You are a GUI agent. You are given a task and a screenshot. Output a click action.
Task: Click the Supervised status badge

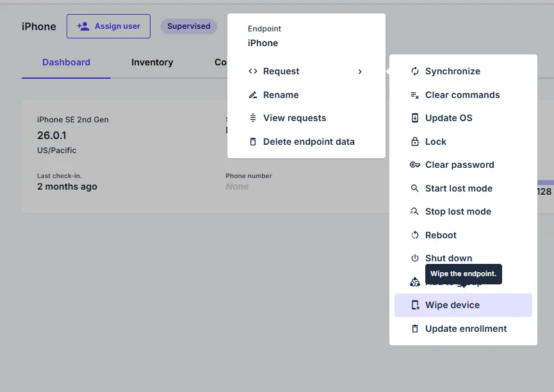tap(188, 26)
